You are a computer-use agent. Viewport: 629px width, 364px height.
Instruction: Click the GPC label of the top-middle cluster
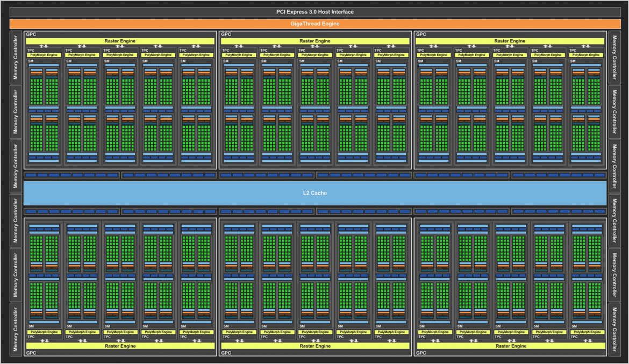tap(226, 34)
